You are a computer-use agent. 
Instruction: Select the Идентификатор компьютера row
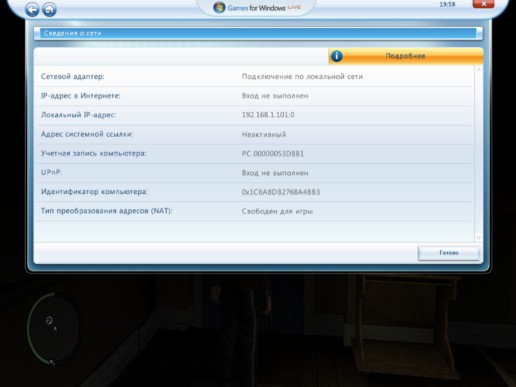tap(254, 192)
